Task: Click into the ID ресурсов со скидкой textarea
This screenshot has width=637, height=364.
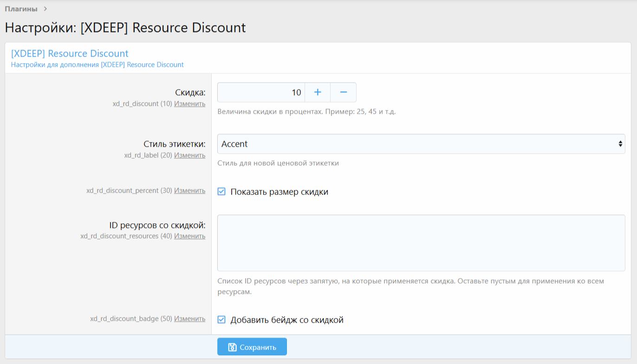Action: pyautogui.click(x=421, y=243)
